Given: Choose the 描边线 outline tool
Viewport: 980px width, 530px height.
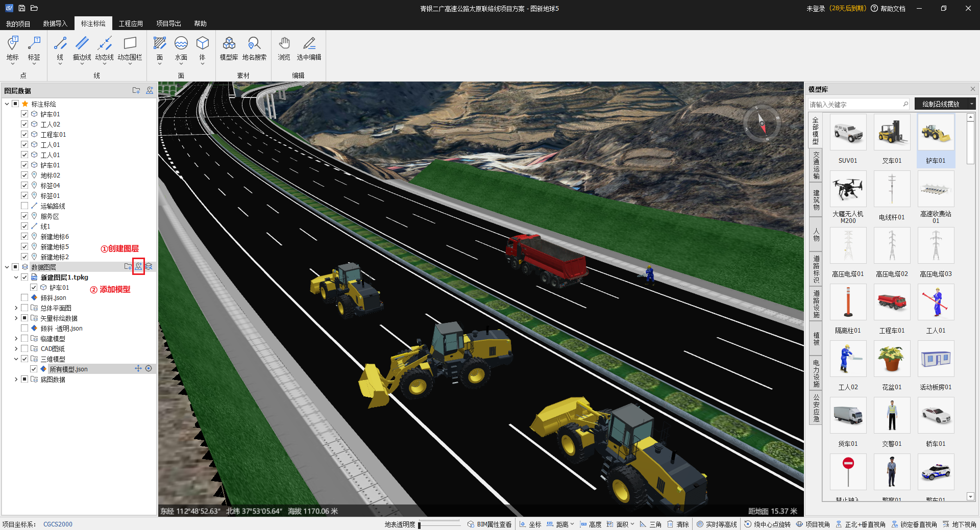Looking at the screenshot, I should [82, 48].
